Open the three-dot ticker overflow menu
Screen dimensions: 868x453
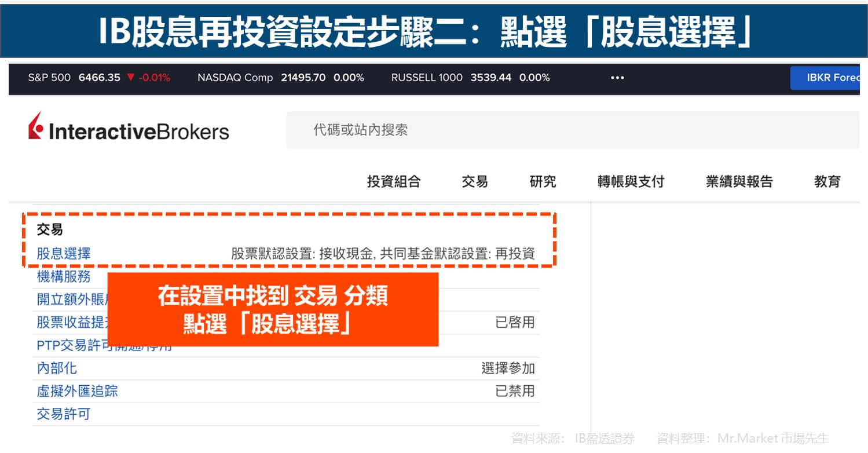[617, 78]
